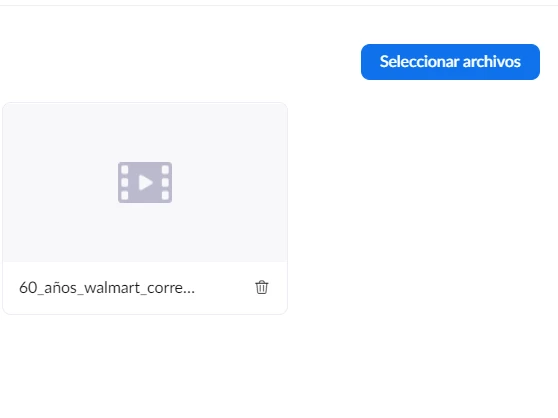Click the film strip play icon
This screenshot has width=558, height=418.
tap(145, 182)
